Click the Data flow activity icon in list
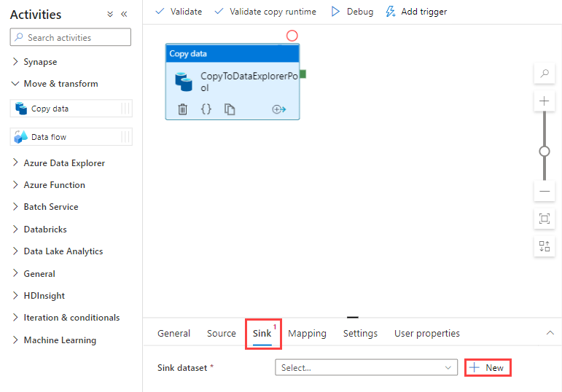Screen dimensions: 562x392 21,137
